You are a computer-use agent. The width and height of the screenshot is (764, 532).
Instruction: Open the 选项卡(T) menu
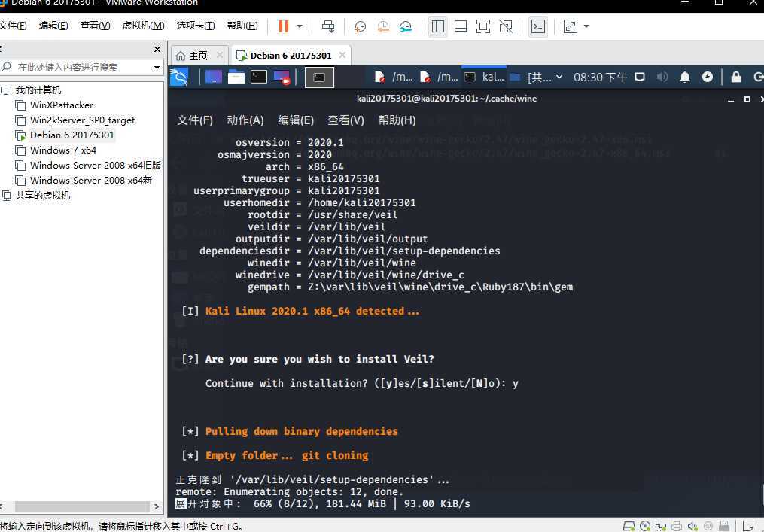click(196, 26)
